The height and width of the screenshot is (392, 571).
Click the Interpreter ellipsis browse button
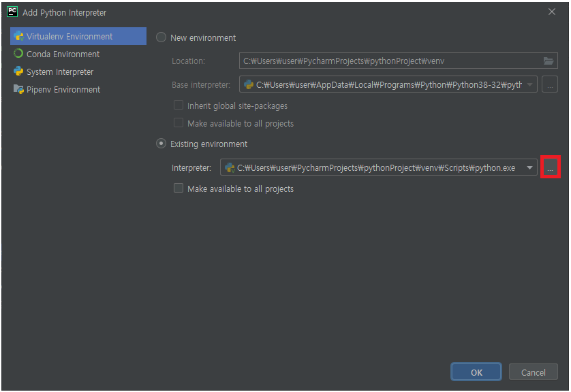pyautogui.click(x=551, y=167)
